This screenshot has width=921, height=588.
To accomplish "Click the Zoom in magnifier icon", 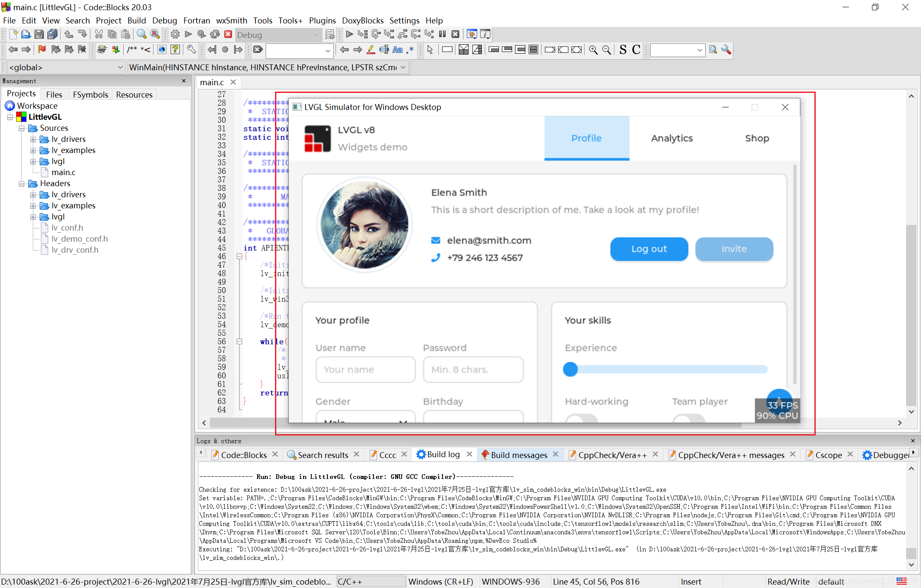I will tap(593, 50).
